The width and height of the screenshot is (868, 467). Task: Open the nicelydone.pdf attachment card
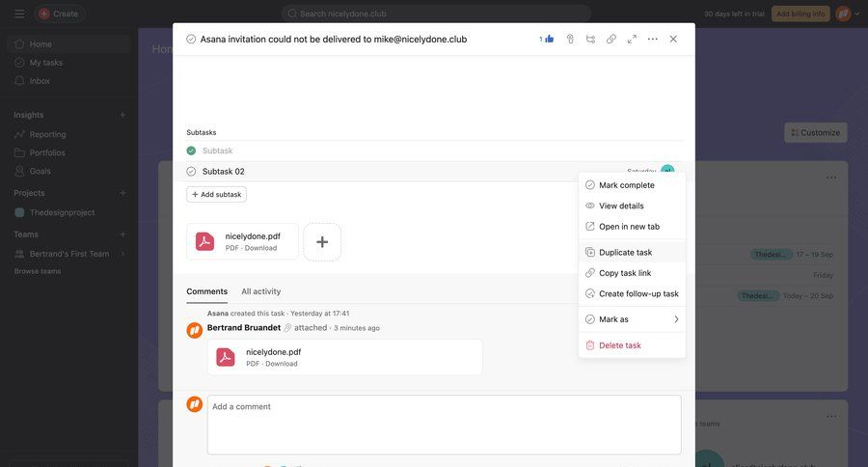[242, 241]
